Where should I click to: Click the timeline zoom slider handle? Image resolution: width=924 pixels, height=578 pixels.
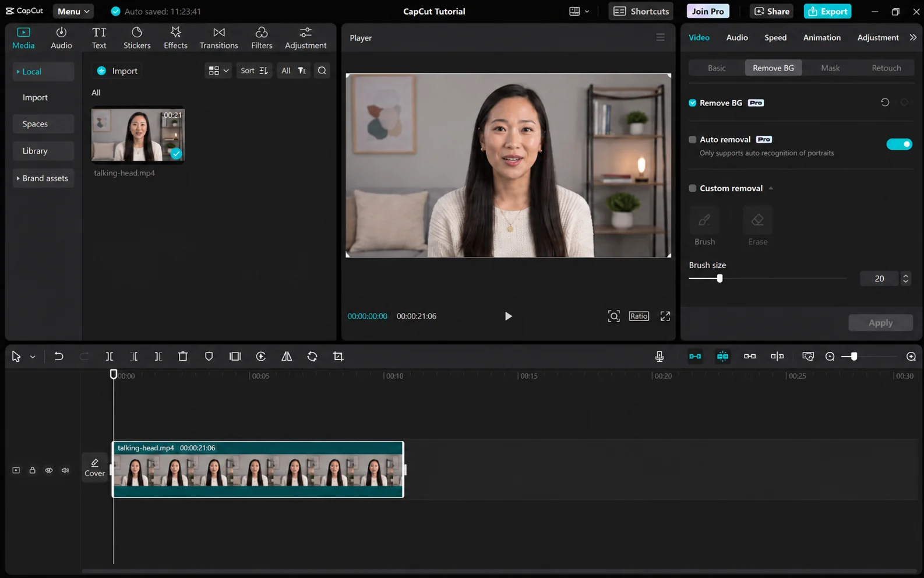[854, 356]
